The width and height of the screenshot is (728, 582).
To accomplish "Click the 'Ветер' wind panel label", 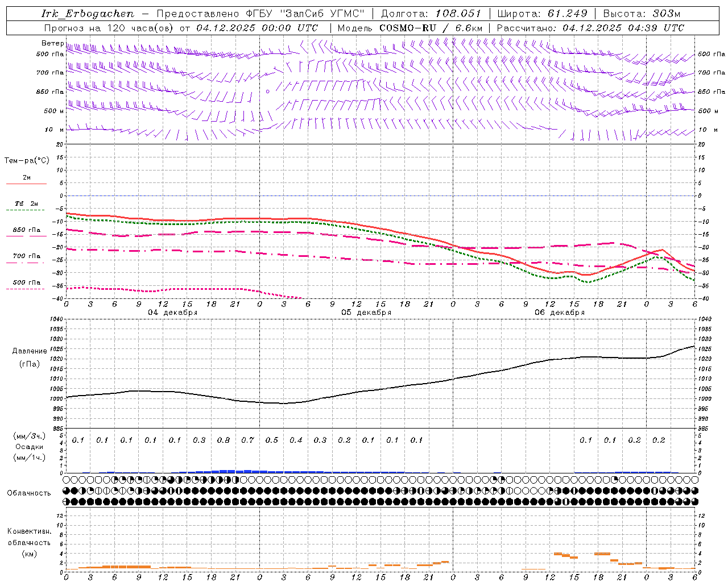I will (52, 43).
